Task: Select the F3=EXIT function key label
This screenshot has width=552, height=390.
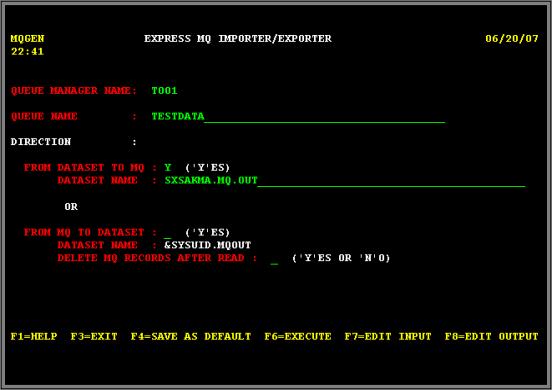Action: (94, 336)
